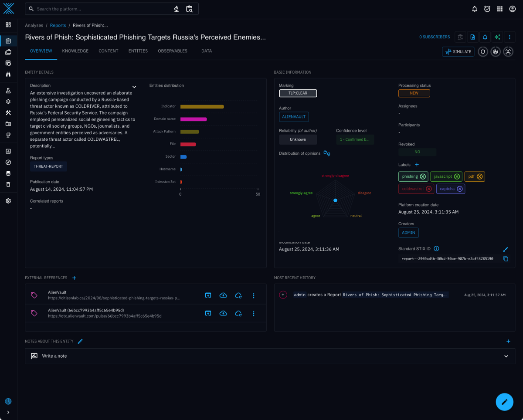Open the first external reference's three-dot menu
The width and height of the screenshot is (523, 420).
click(254, 295)
